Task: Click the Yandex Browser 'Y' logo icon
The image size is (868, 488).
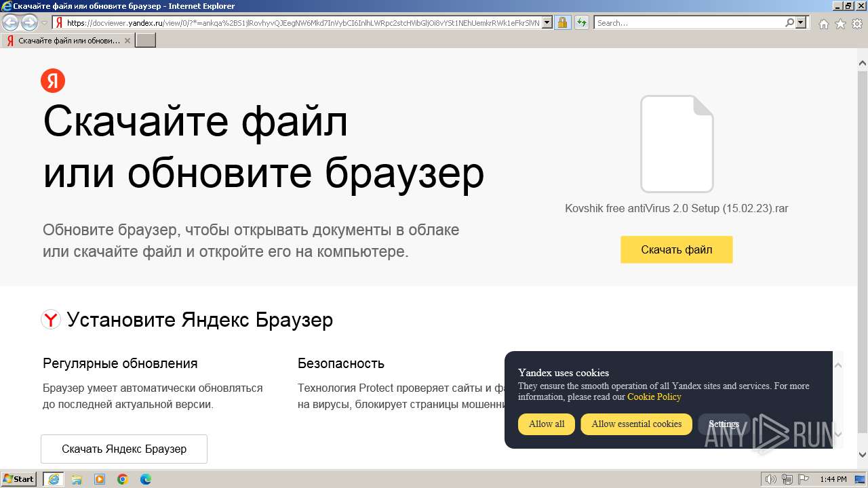Action: (51, 319)
